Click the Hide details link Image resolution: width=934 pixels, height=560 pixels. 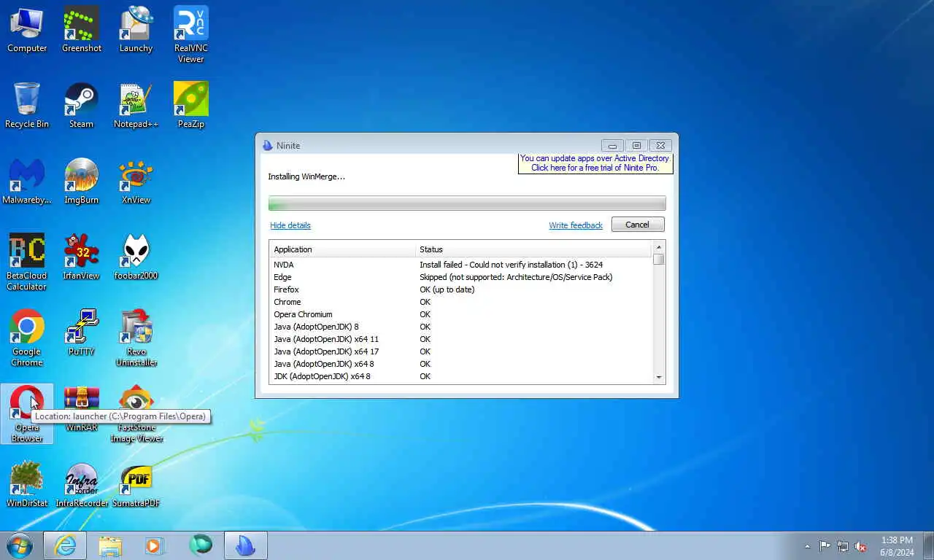pyautogui.click(x=290, y=225)
